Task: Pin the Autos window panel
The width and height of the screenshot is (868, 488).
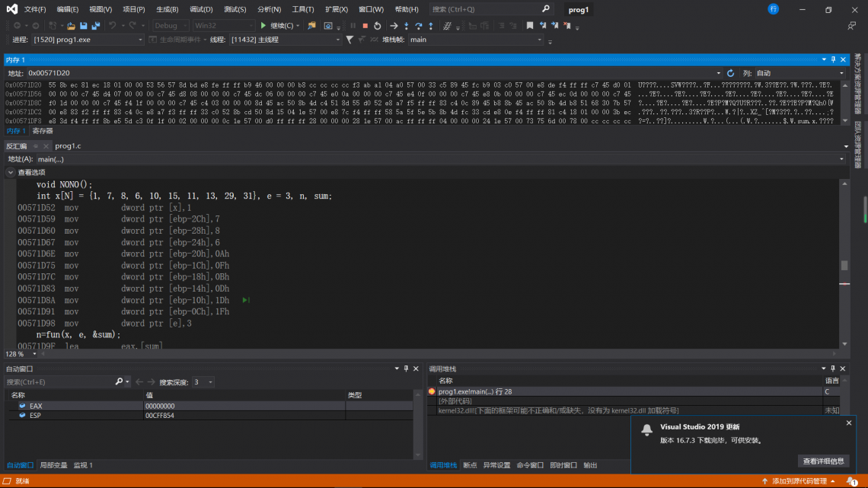Action: [x=407, y=368]
